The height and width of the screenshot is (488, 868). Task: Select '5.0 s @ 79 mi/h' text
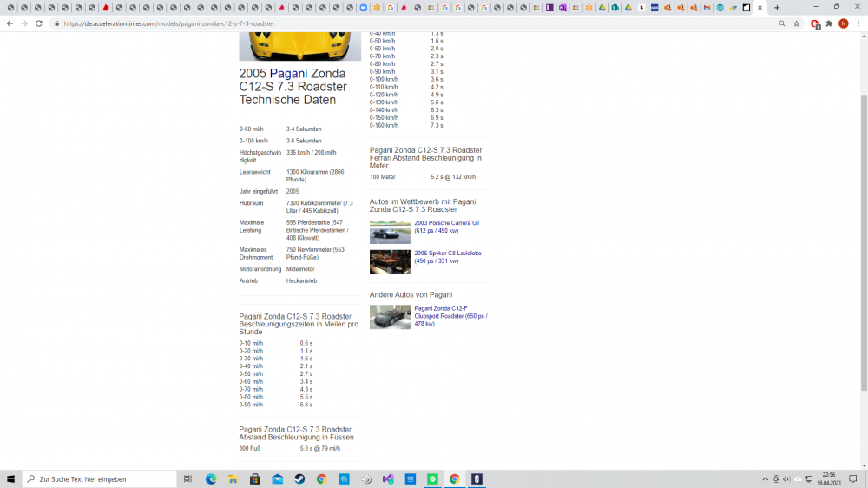[320, 449]
